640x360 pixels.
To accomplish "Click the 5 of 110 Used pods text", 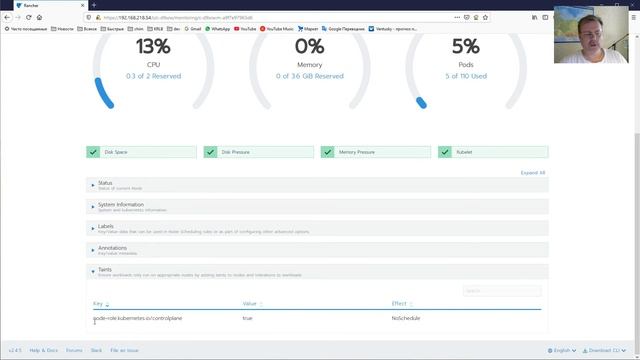I will coord(466,76).
